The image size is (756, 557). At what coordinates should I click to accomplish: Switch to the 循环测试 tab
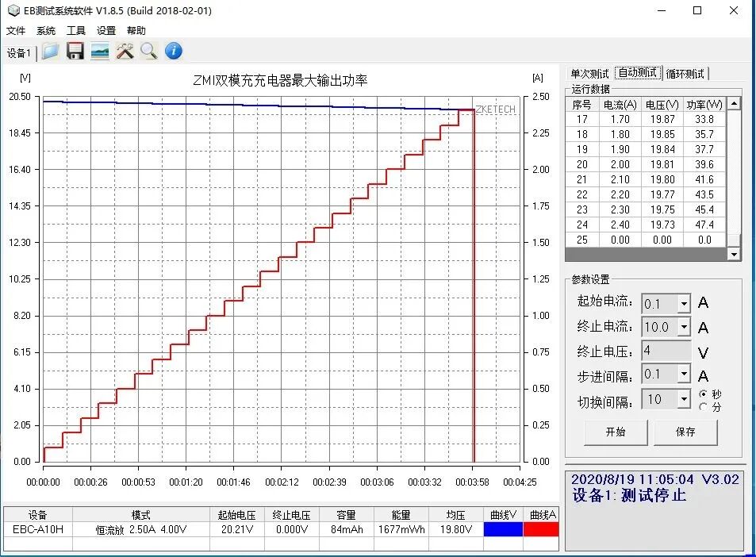[x=685, y=74]
